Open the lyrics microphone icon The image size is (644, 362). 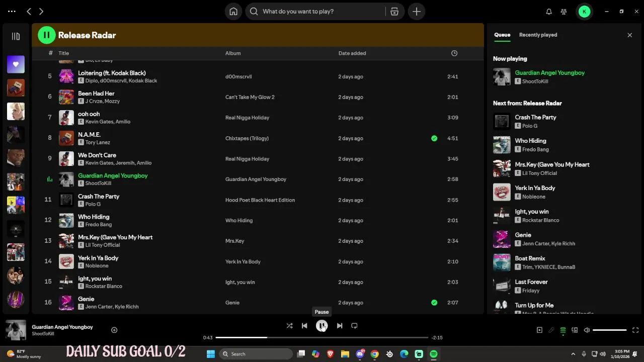[551, 330]
